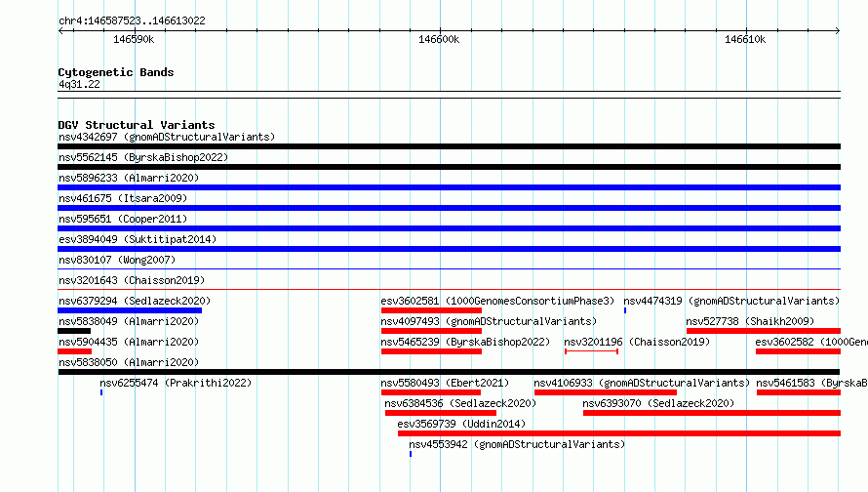Select the long red bar under esv3569739

pos(619,433)
